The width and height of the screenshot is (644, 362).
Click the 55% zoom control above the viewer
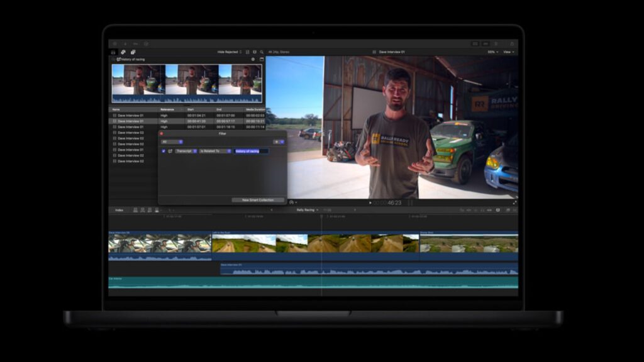click(x=491, y=52)
